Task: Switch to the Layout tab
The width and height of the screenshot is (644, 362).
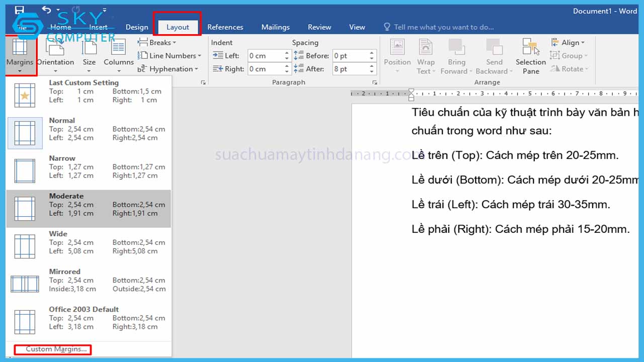Action: click(x=178, y=27)
